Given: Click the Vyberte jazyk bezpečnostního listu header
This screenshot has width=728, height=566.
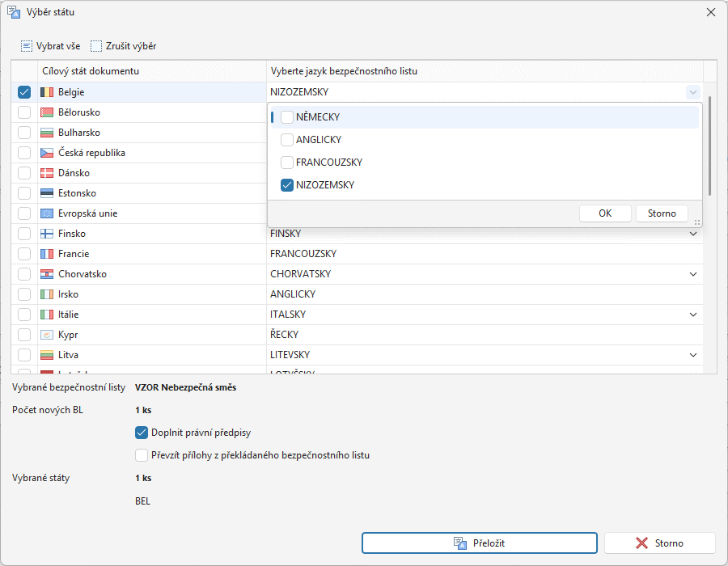Looking at the screenshot, I should [x=485, y=71].
